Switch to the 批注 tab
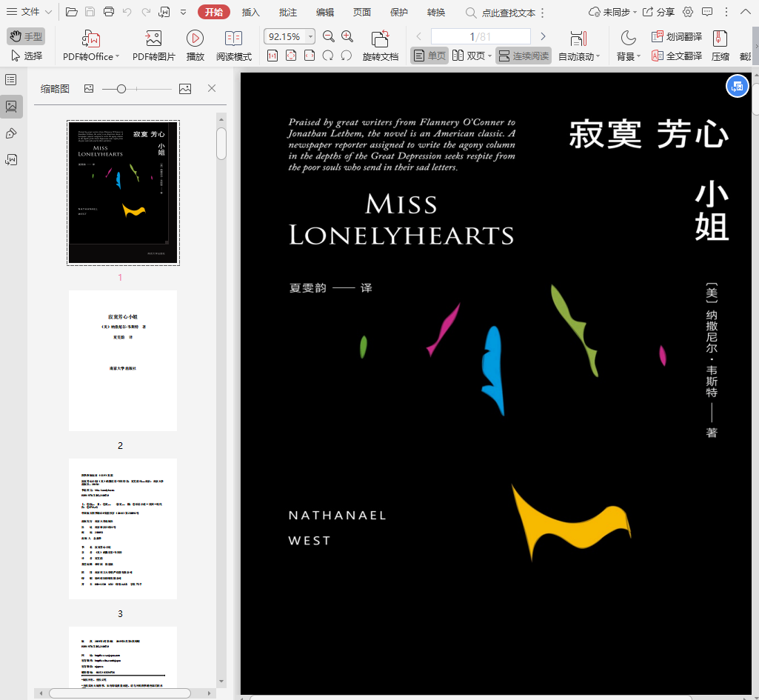The width and height of the screenshot is (759, 700). click(x=288, y=12)
